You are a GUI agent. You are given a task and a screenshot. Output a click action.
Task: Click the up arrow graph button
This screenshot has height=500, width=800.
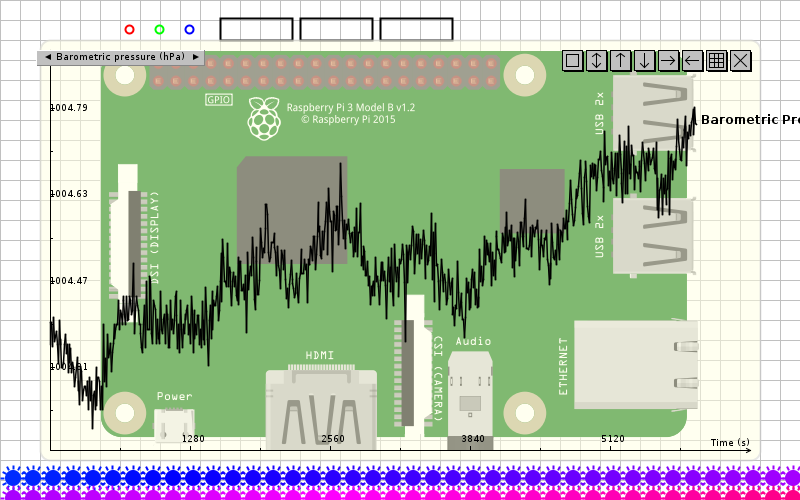click(620, 61)
